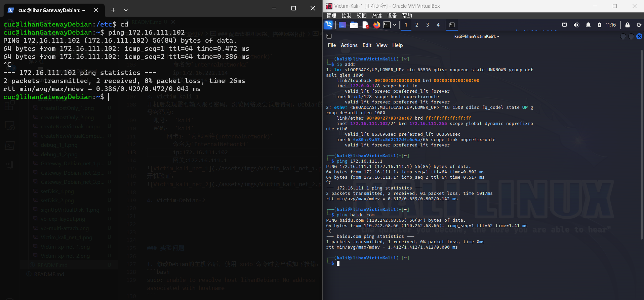Close the cuc@lihanGatewayDebian tab

(96, 10)
